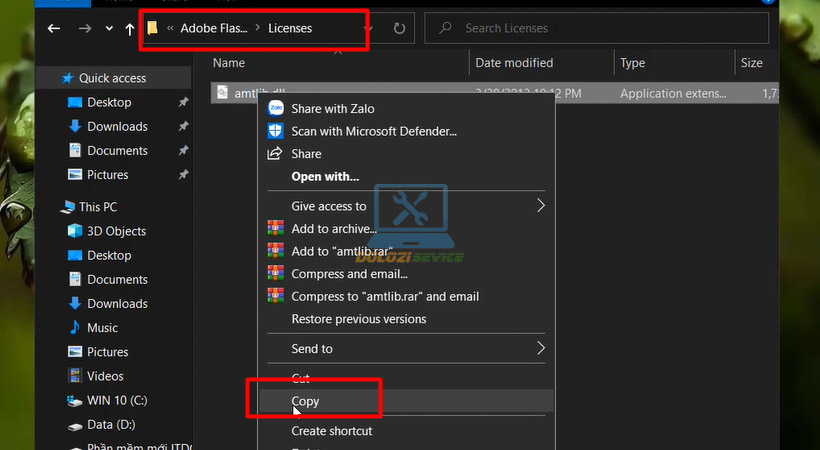Open 3D Objects folder in sidebar
Viewport: 820px width, 450px height.
pyautogui.click(x=116, y=231)
